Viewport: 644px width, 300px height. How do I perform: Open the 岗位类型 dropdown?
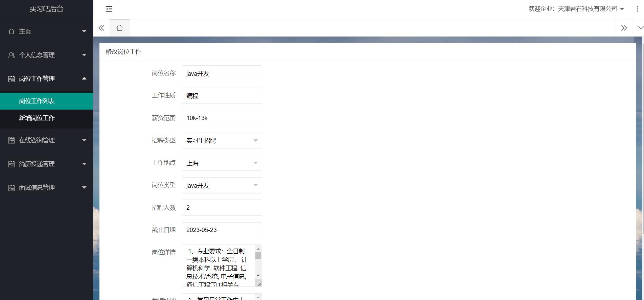222,185
